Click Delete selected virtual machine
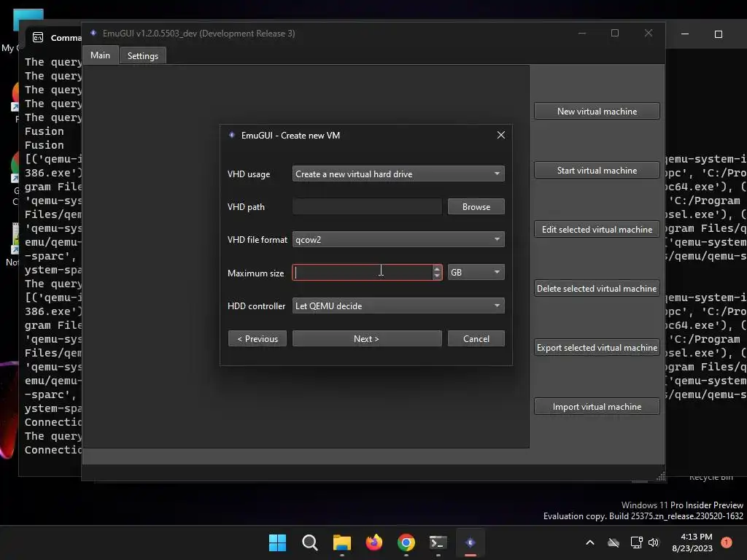Image resolution: width=747 pixels, height=560 pixels. tap(597, 289)
